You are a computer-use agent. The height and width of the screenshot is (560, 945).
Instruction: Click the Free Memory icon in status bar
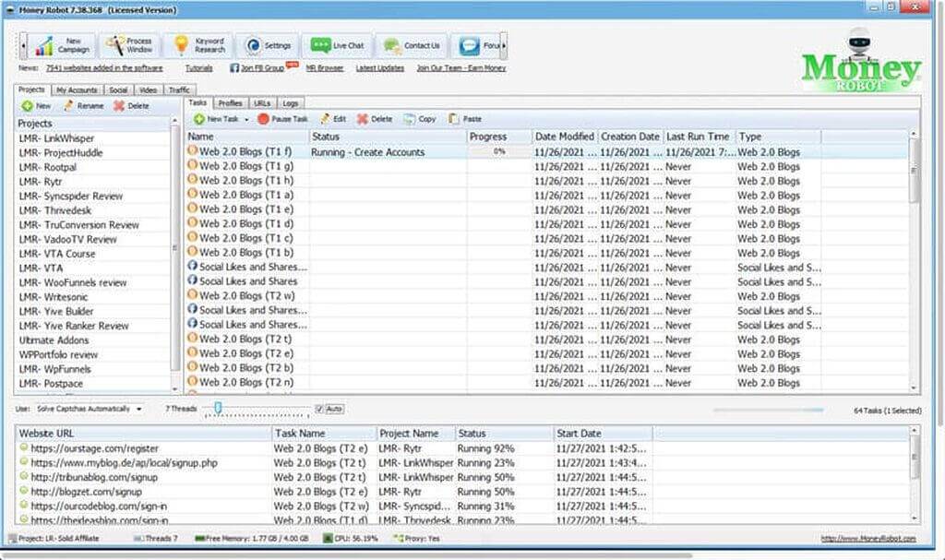[199, 538]
